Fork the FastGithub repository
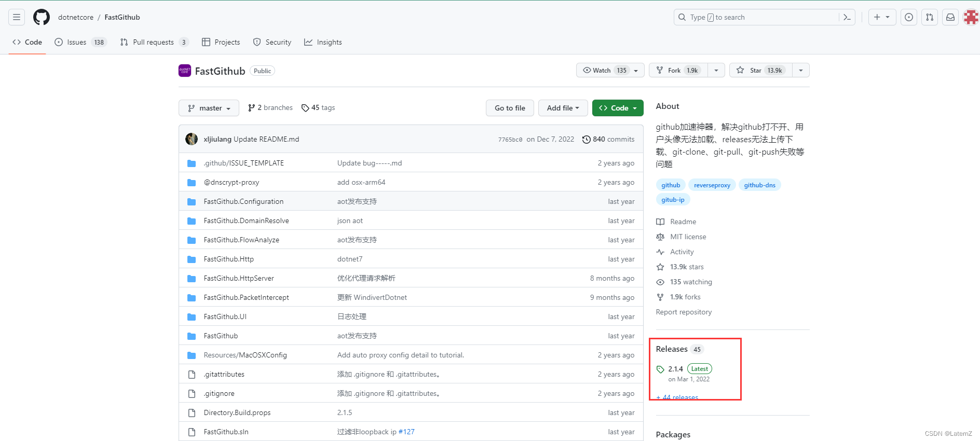 coord(678,70)
